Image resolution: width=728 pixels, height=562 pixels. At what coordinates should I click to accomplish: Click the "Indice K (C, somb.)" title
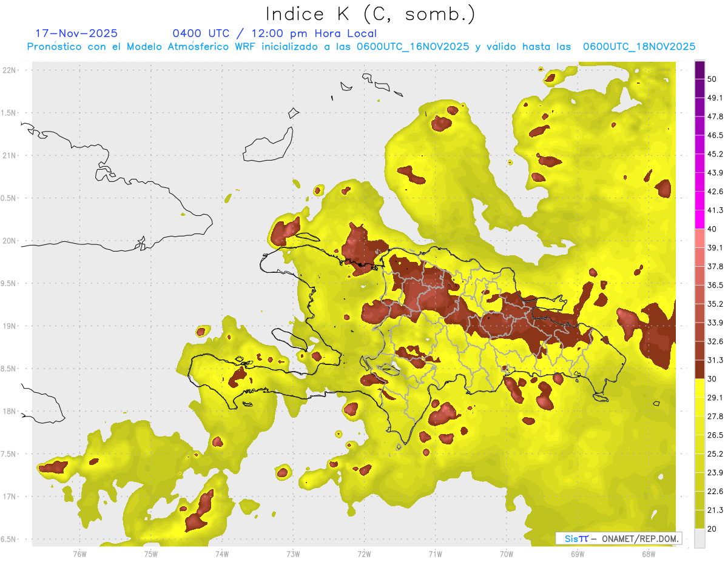371,14
